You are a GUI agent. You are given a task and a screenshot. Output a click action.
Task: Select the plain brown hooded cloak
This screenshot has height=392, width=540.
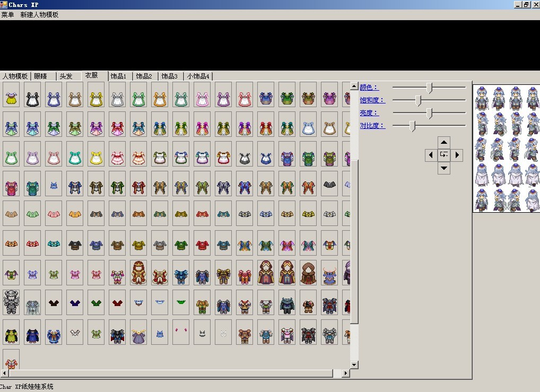pos(308,273)
